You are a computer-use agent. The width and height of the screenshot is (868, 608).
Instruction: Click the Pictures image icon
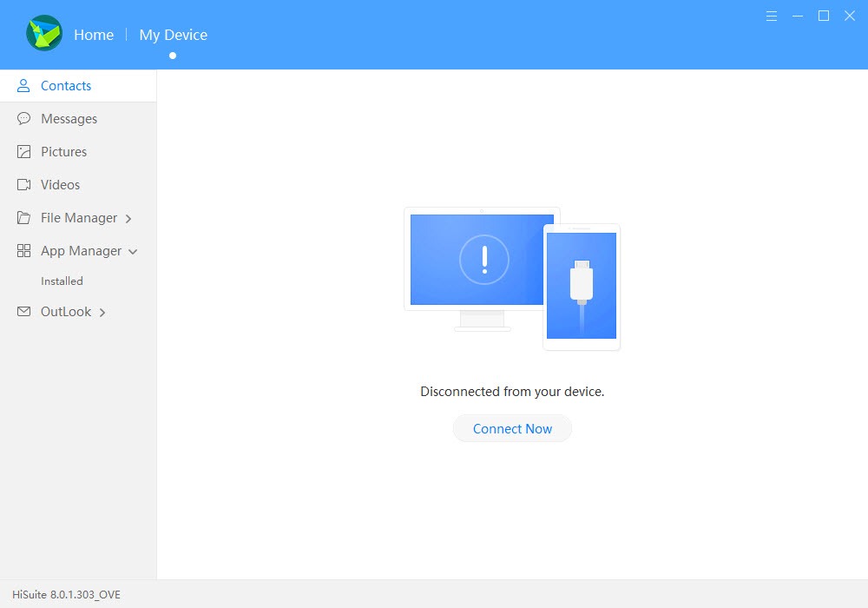(x=24, y=152)
